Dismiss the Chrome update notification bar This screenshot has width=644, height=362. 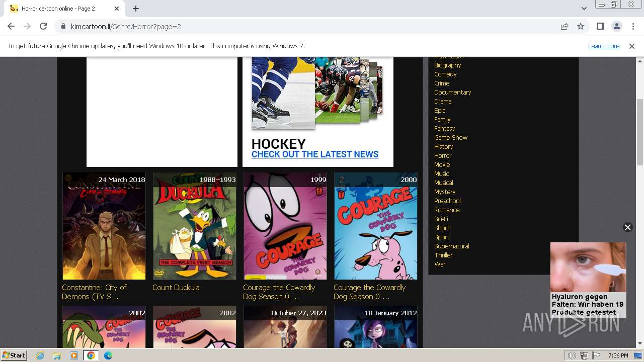click(632, 46)
